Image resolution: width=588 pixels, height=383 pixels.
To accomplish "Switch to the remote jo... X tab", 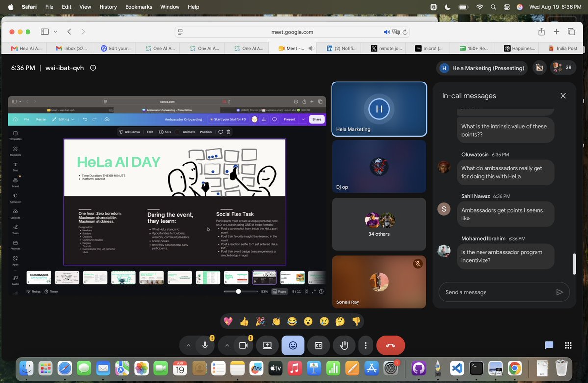I will coord(386,48).
